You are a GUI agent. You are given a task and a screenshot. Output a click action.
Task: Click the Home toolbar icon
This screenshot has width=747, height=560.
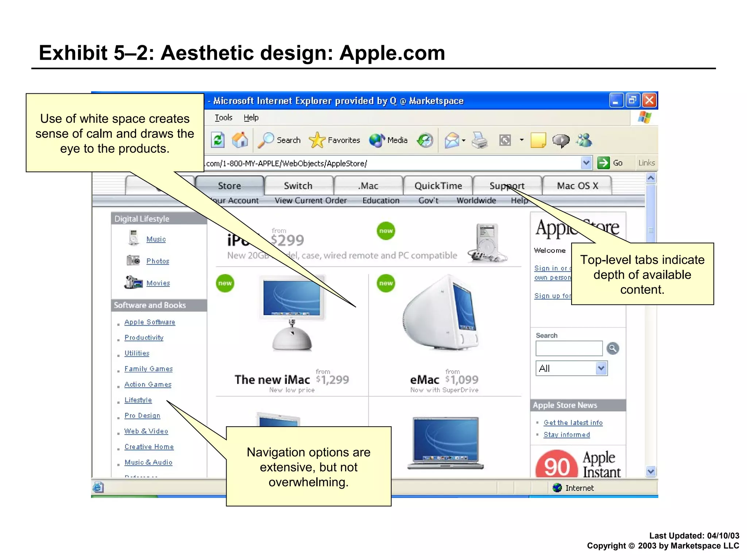[x=240, y=140]
